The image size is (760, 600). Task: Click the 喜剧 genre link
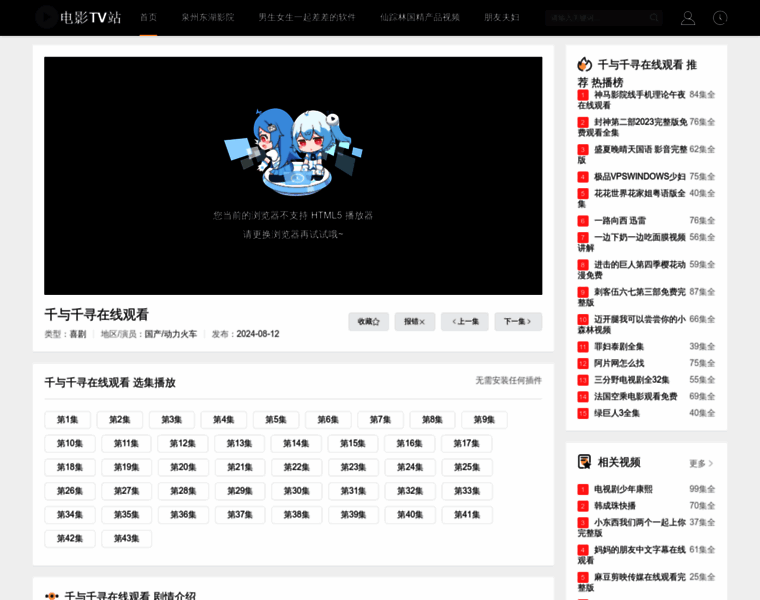(x=78, y=334)
